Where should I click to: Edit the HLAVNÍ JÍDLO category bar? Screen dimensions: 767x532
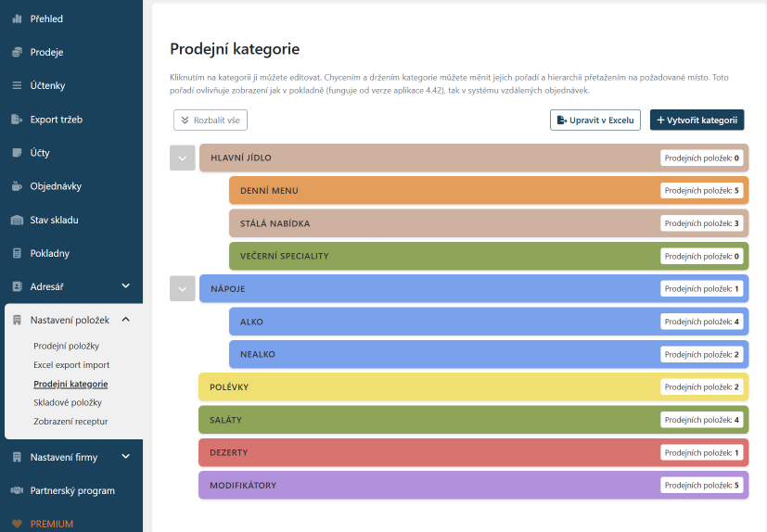pos(474,158)
